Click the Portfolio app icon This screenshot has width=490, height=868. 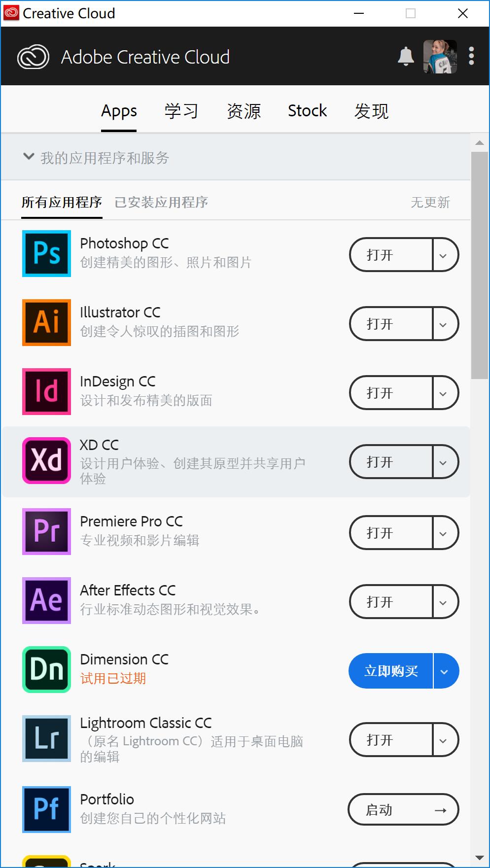click(x=46, y=809)
